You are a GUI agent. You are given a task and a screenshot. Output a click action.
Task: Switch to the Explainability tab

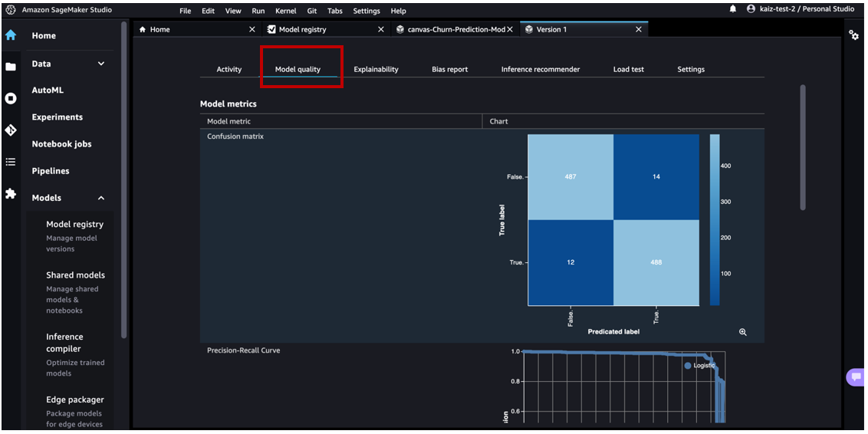376,69
